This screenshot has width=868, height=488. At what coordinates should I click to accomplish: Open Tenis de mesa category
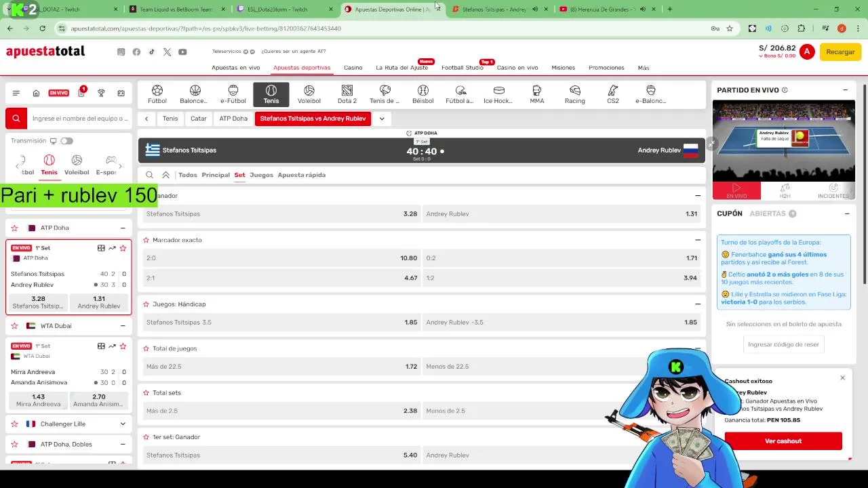[384, 94]
